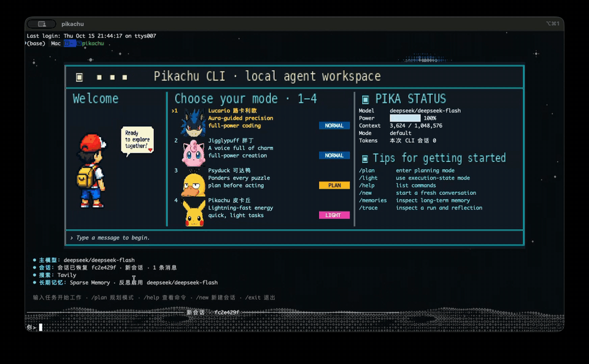
Task: Click '/help 查看命令' in hint line
Action: (x=164, y=298)
